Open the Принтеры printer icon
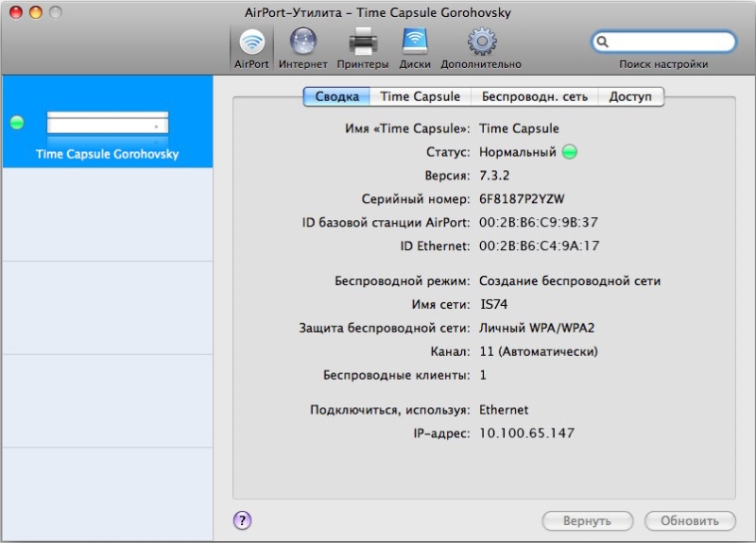 click(363, 42)
